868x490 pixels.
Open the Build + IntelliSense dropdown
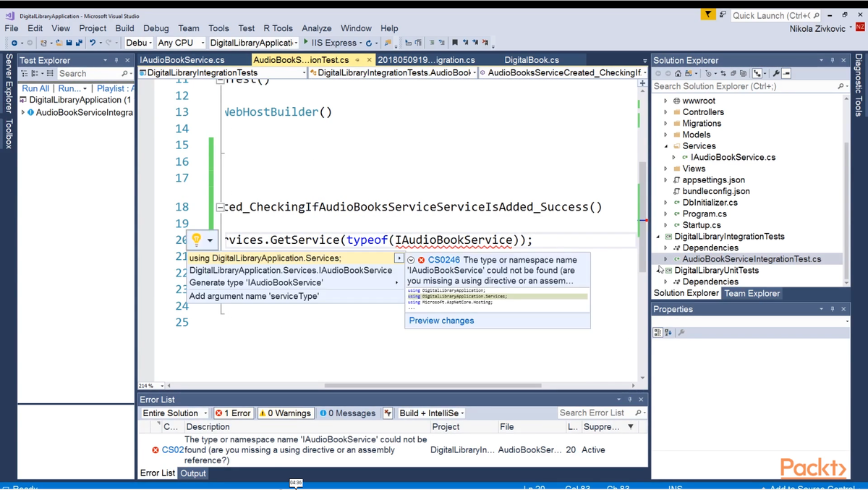click(431, 413)
